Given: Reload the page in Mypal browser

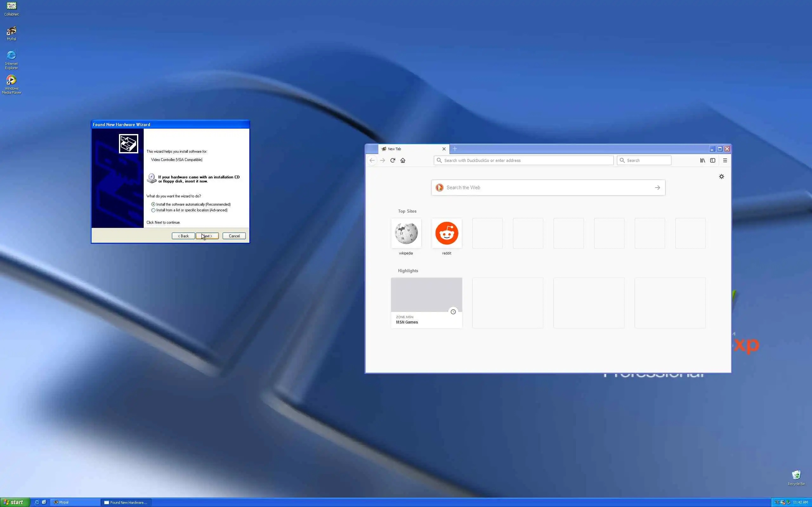Looking at the screenshot, I should coord(393,160).
